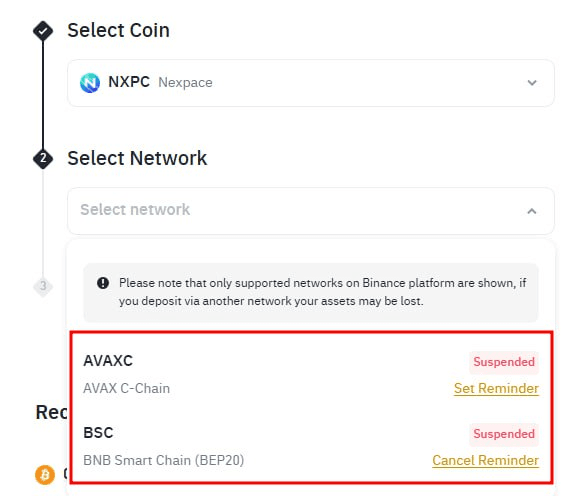
Task: Click the orange Bitcoin coin icon
Action: (45, 475)
